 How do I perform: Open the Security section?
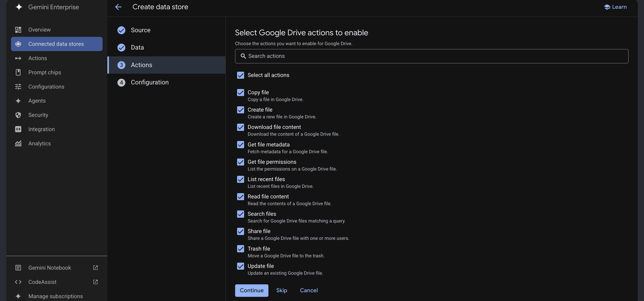coord(57,115)
